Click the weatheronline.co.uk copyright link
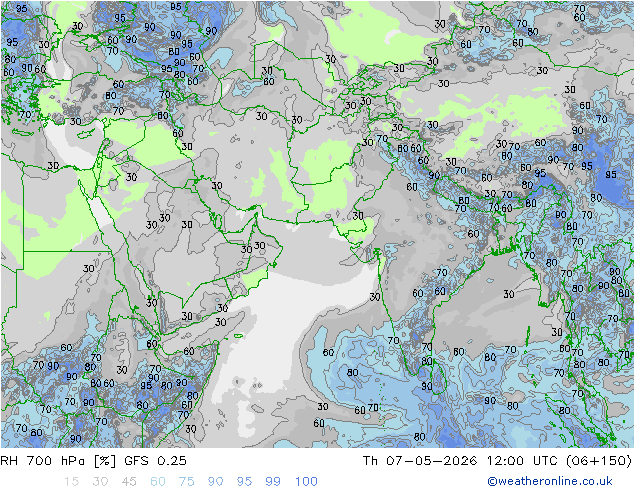Image resolution: width=634 pixels, height=490 pixels. (550, 481)
